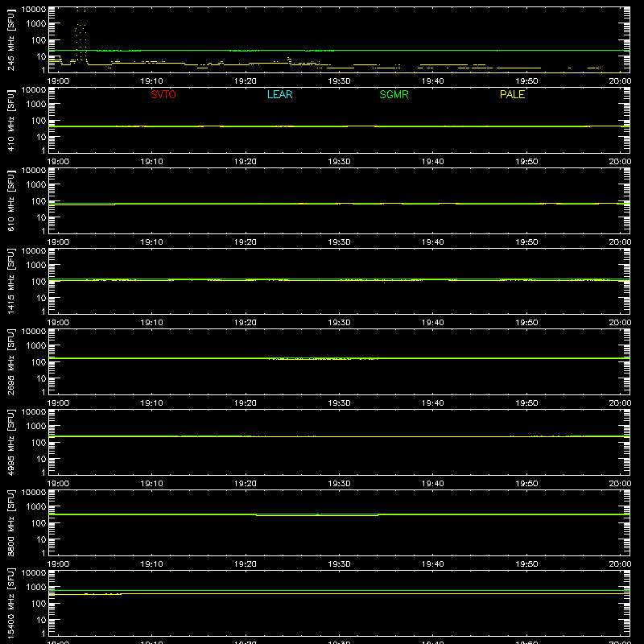Click 19:30 label below the 610 MHz plot
The width and height of the screenshot is (644, 644).
(339, 242)
